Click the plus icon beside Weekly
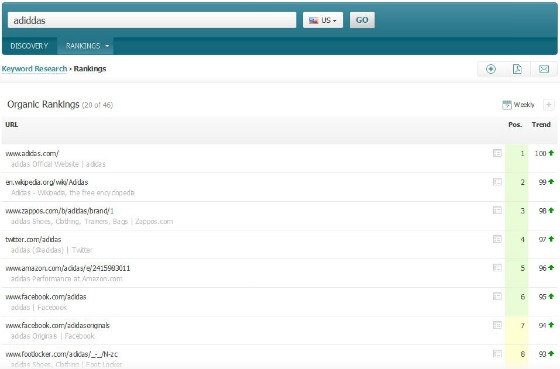This screenshot has width=560, height=369. (548, 105)
